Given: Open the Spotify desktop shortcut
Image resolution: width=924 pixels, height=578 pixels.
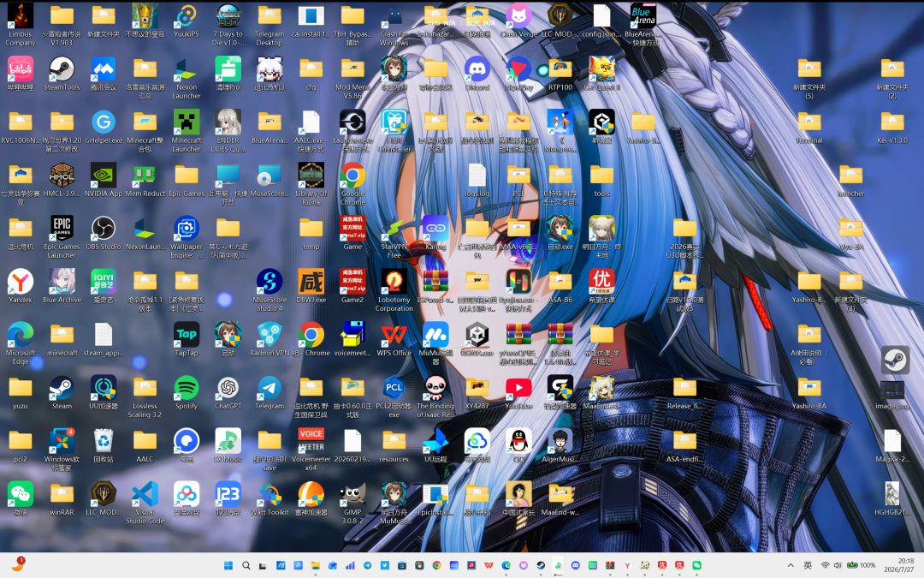Looking at the screenshot, I should tap(187, 391).
